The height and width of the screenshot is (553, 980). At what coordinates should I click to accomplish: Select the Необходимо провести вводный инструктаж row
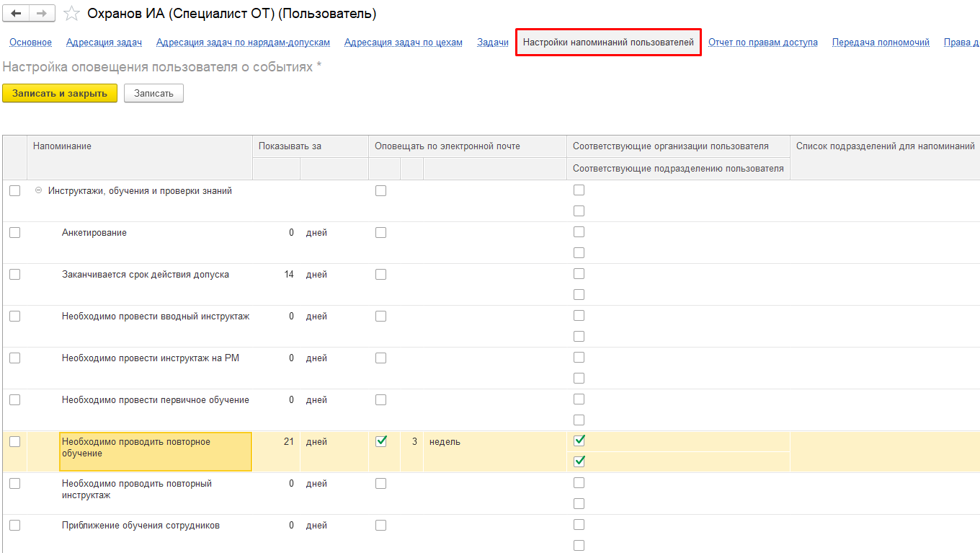[x=156, y=317]
